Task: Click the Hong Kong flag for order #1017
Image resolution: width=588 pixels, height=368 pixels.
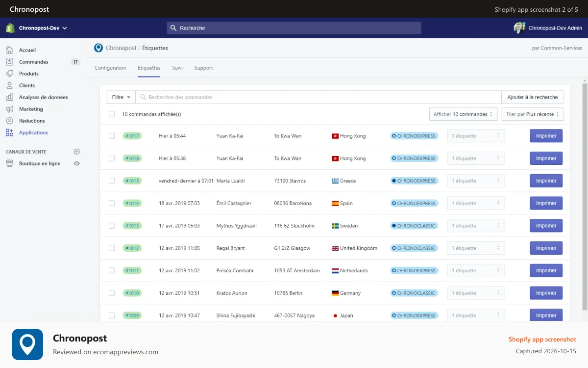Action: 335,136
